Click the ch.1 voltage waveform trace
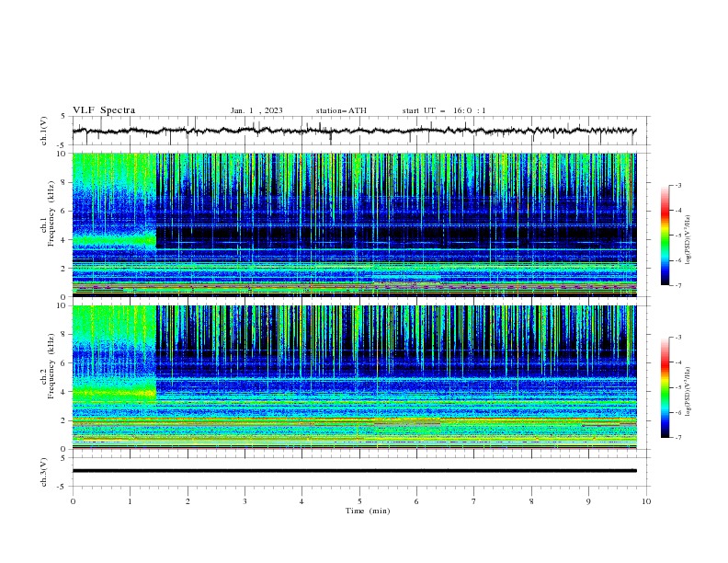728x563 pixels. [x=354, y=131]
